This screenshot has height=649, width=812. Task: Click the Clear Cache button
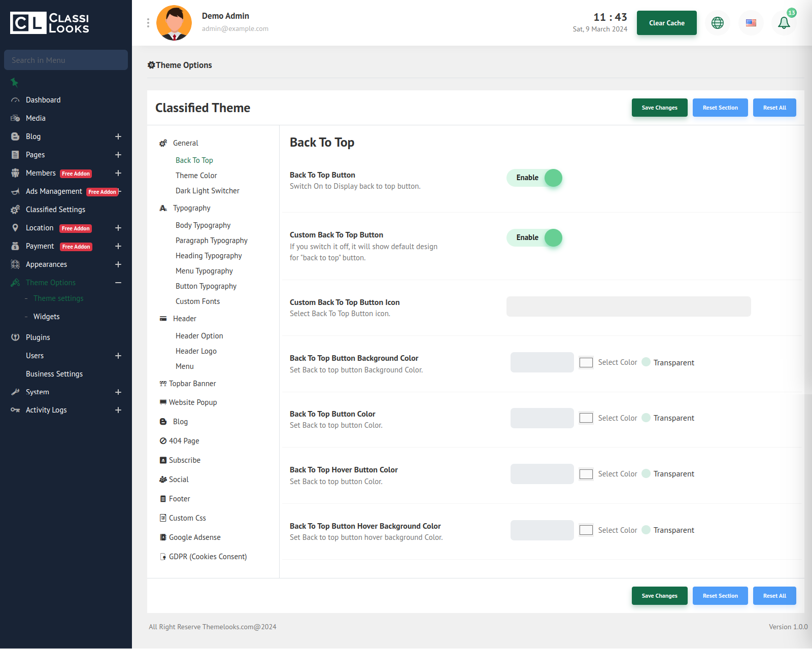point(666,23)
